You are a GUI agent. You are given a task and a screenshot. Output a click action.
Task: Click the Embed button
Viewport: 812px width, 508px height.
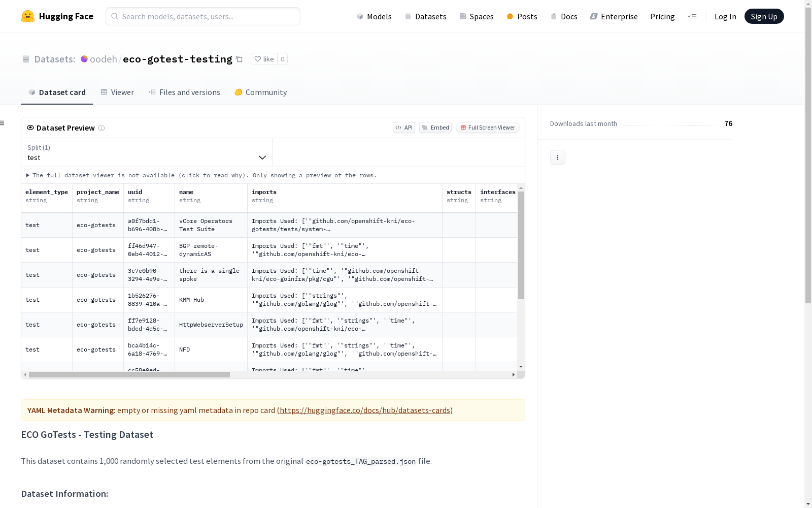coord(435,128)
